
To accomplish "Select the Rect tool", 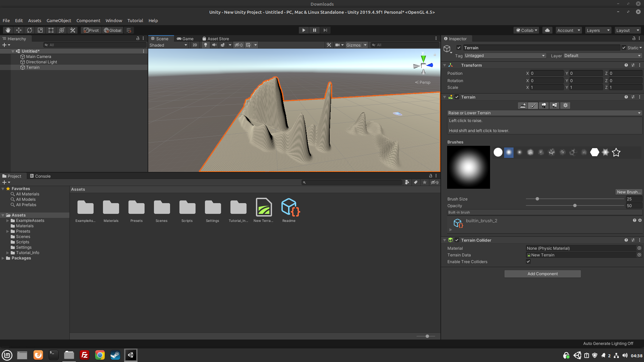I will pyautogui.click(x=51, y=30).
